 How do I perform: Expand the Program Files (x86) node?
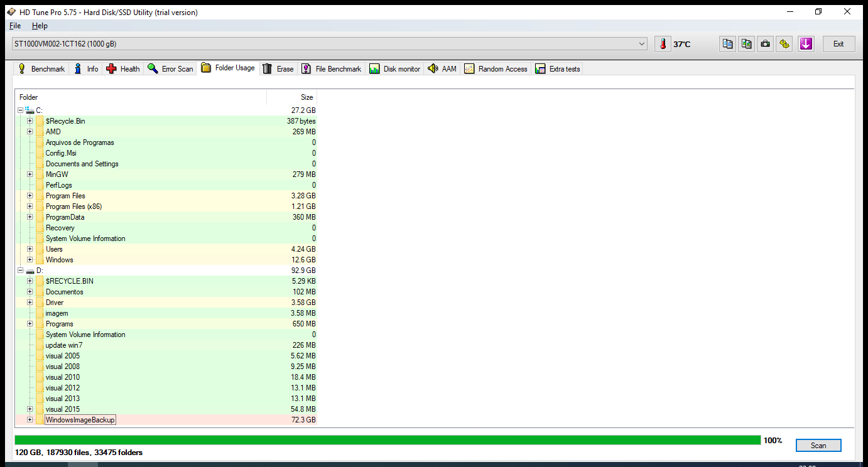coord(30,207)
